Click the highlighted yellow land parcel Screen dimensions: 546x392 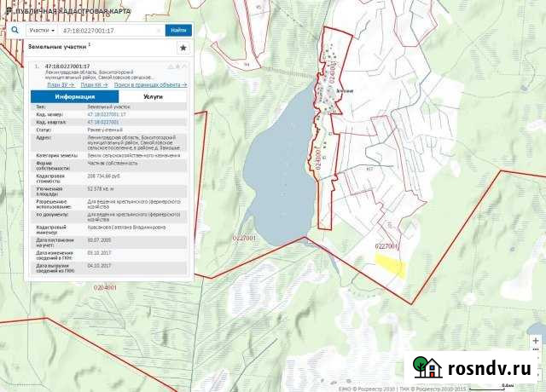click(x=391, y=265)
